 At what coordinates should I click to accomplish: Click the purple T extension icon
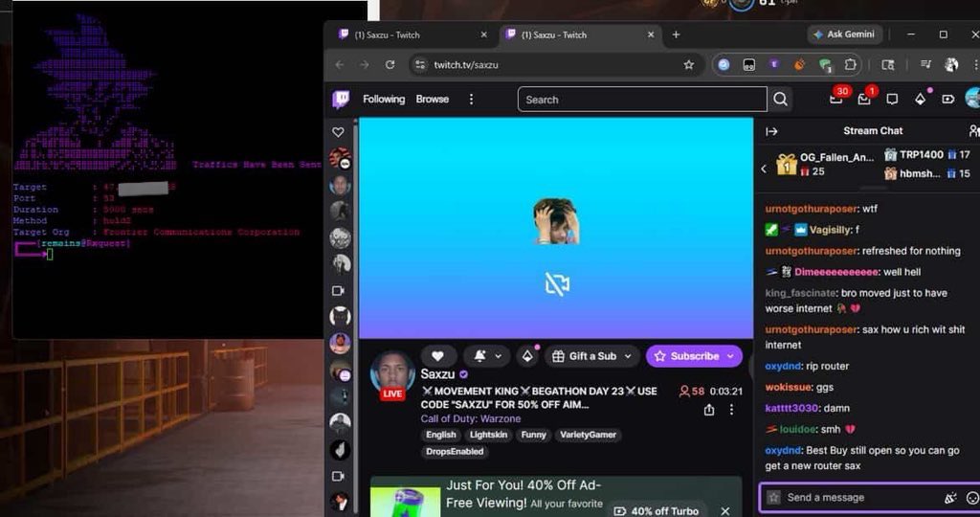click(774, 64)
